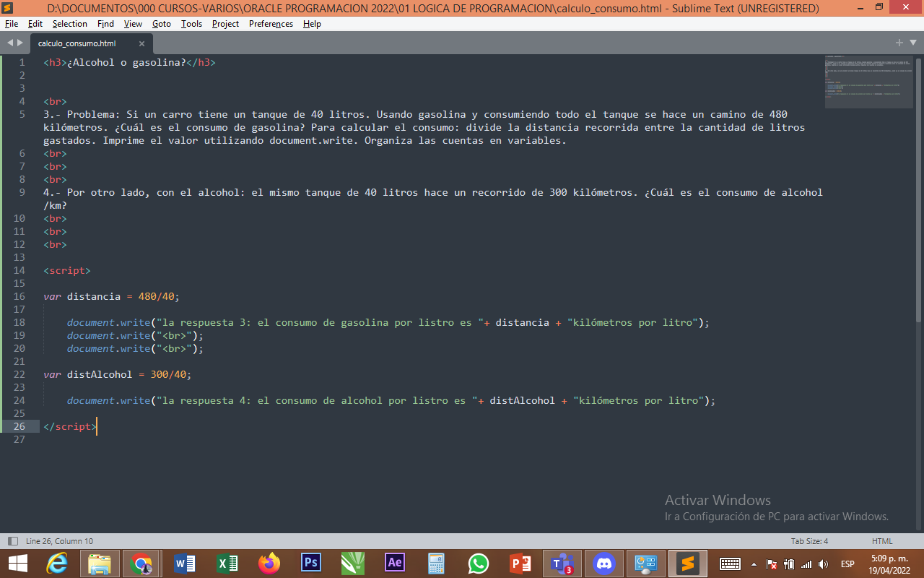
Task: Open the Tools menu
Action: [191, 24]
